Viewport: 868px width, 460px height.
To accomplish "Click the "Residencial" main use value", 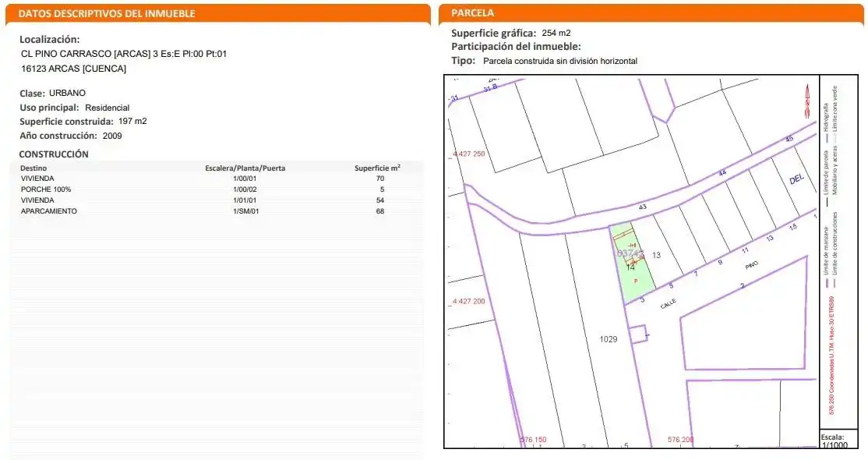I will tap(107, 108).
